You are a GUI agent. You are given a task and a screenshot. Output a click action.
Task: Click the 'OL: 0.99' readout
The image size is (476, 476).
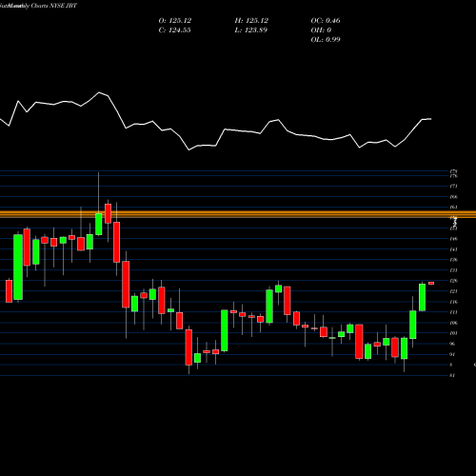[326, 40]
